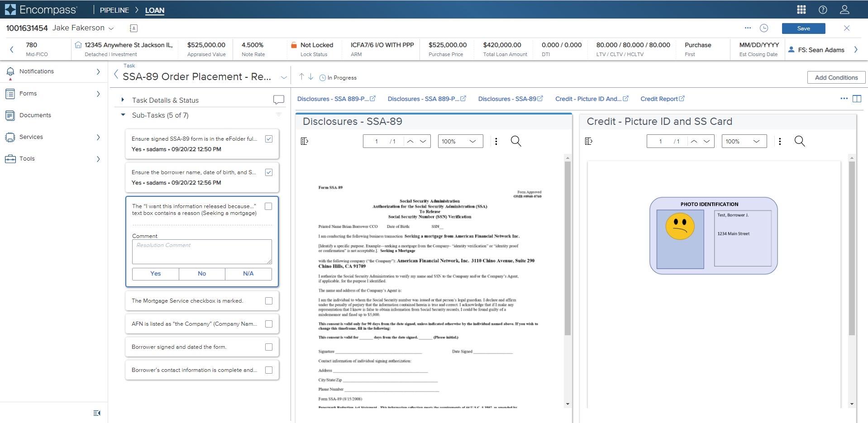868x423 pixels.
Task: Uncheck the 'Ensure signed SSA-89 form' sub-task
Action: coord(269,139)
